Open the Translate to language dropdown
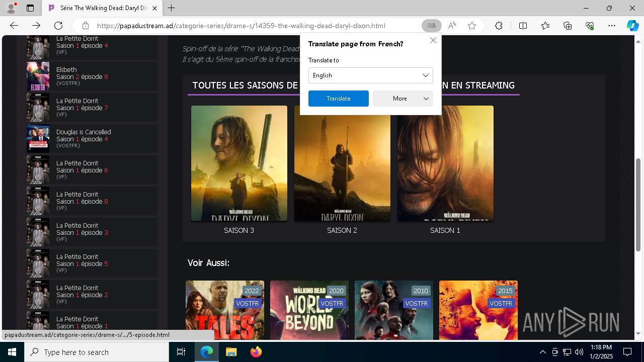644x362 pixels. tap(371, 75)
